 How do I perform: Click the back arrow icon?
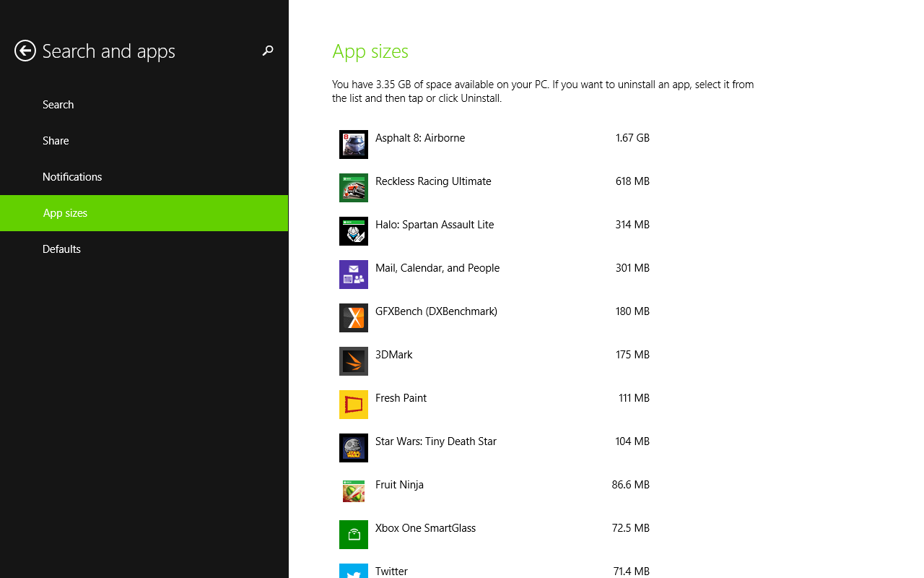click(x=25, y=51)
